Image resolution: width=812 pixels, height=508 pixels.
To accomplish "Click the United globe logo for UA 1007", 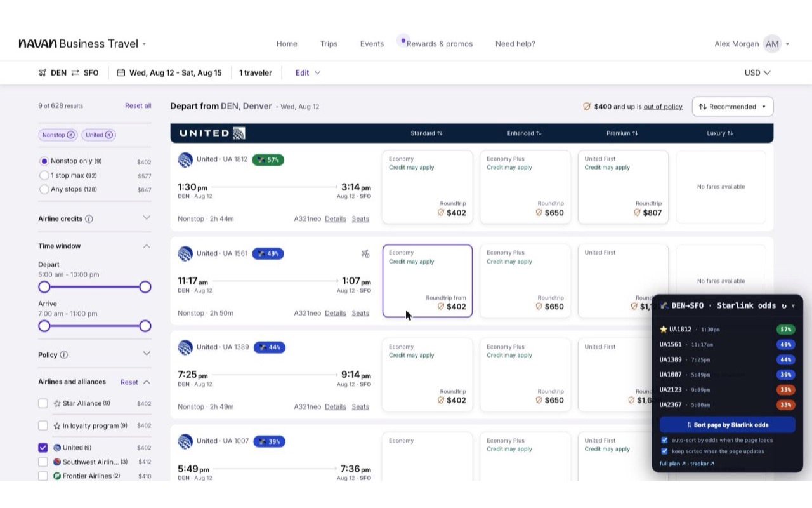I will pos(185,441).
